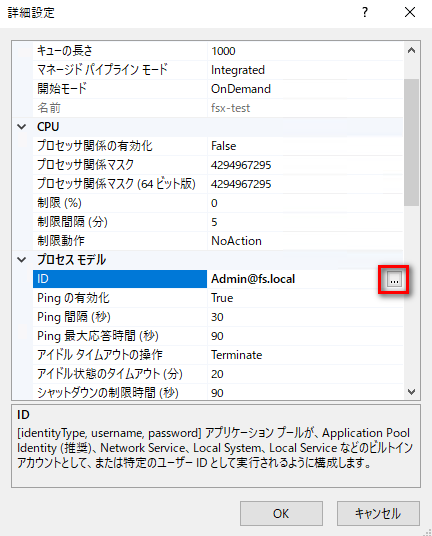
Task: Click the value 0 for 制限 (%)
Action: point(214,203)
